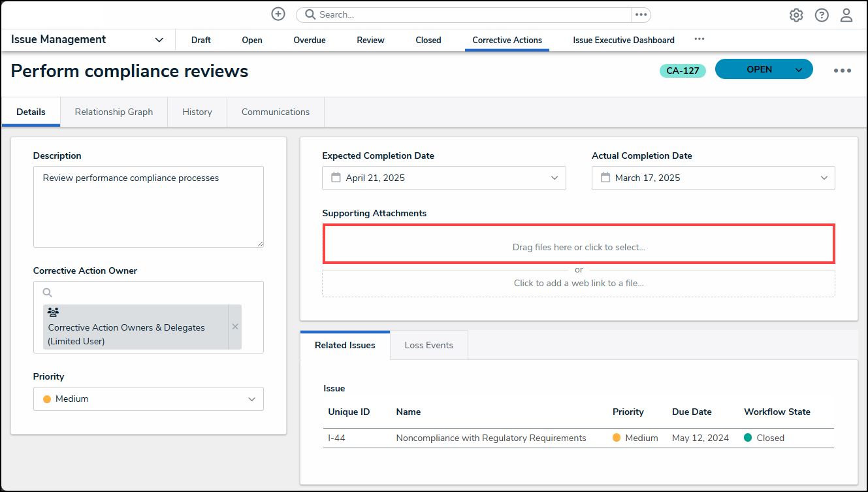
Task: Click the navigation bar overflow ellipsis
Action: coord(699,39)
